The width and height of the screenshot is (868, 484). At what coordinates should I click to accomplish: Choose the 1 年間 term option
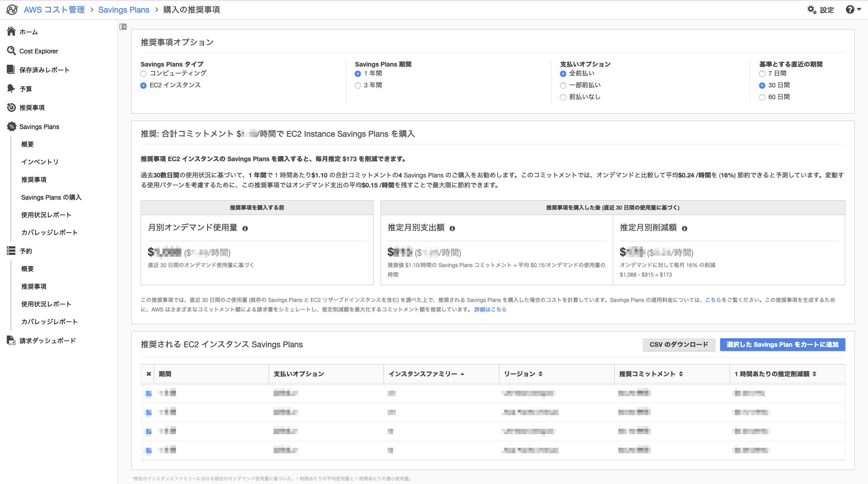pyautogui.click(x=358, y=74)
